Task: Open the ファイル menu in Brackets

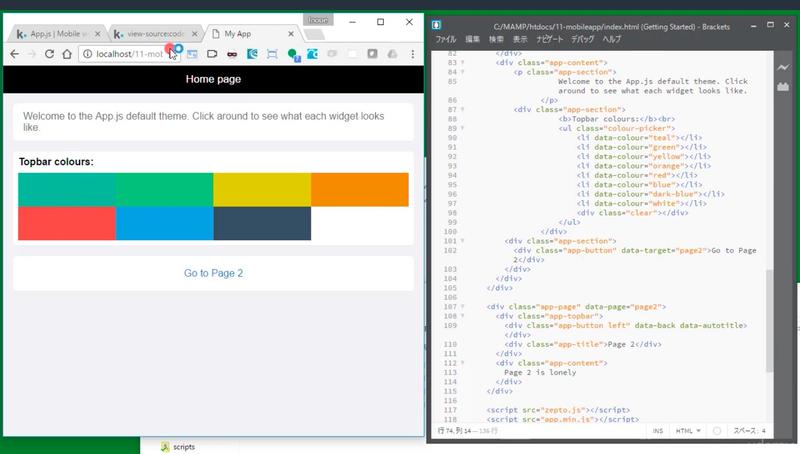Action: pos(445,39)
